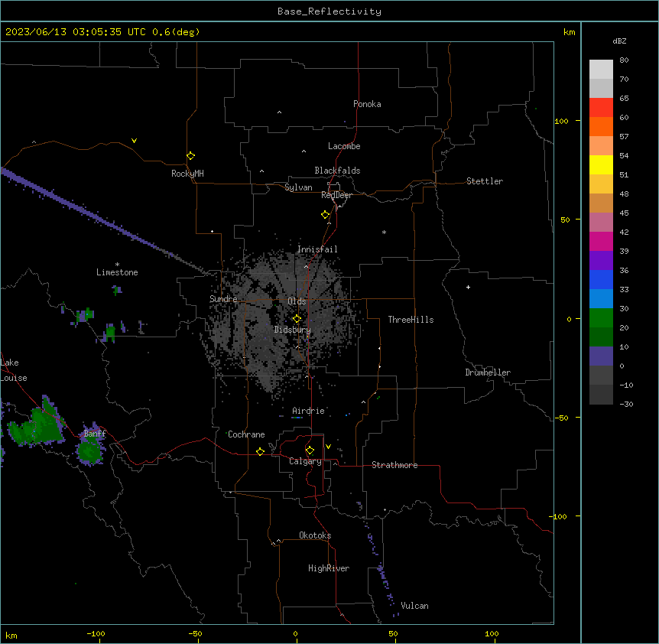
Task: Click the asterisk marker east of Innisfail
Action: point(384,232)
